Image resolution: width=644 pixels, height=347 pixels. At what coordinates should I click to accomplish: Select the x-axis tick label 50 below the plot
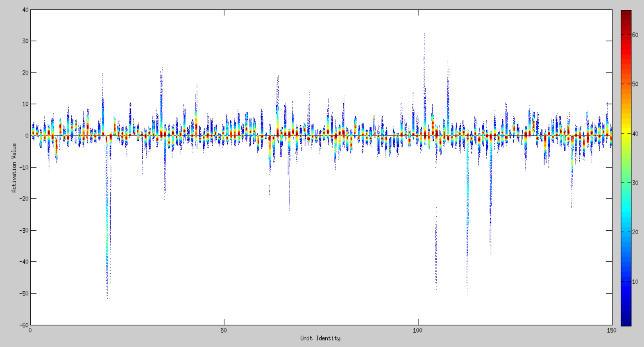click(223, 331)
